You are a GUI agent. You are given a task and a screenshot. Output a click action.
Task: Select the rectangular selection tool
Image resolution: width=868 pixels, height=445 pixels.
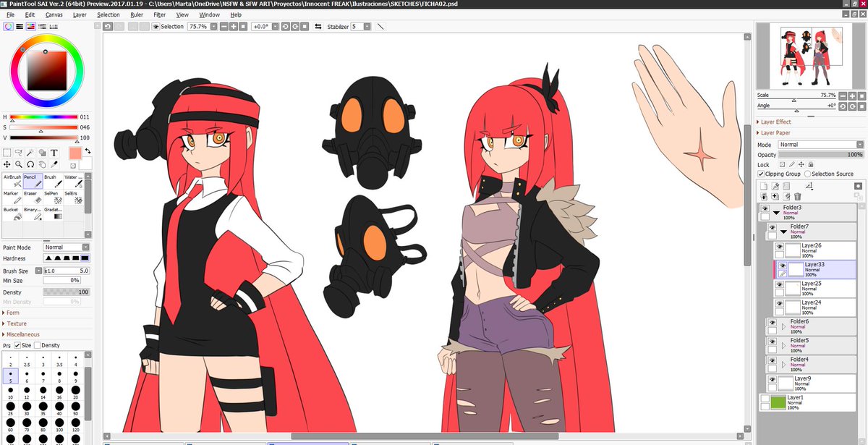[7, 153]
